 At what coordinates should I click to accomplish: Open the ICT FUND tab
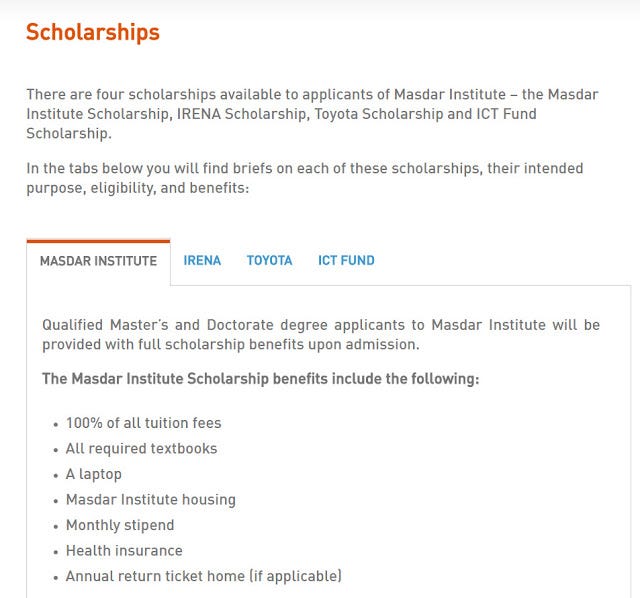tap(346, 260)
